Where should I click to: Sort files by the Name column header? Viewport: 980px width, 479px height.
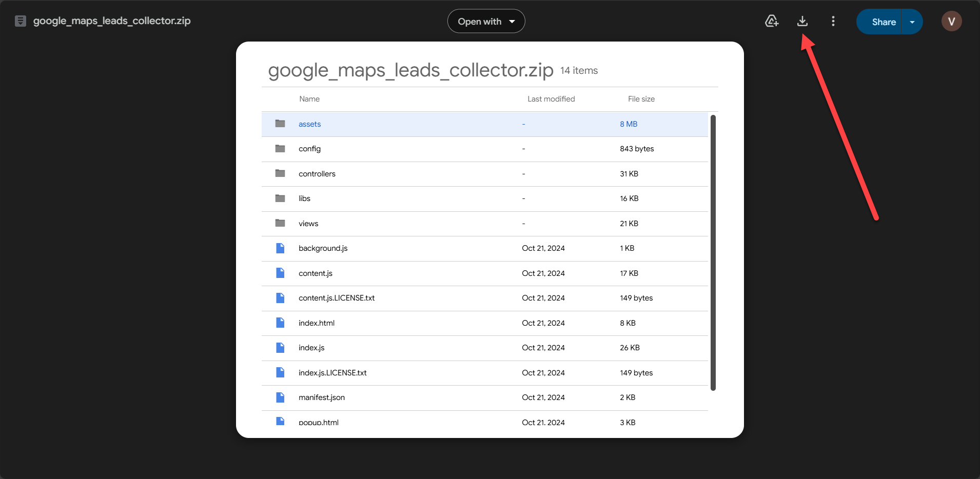[309, 98]
